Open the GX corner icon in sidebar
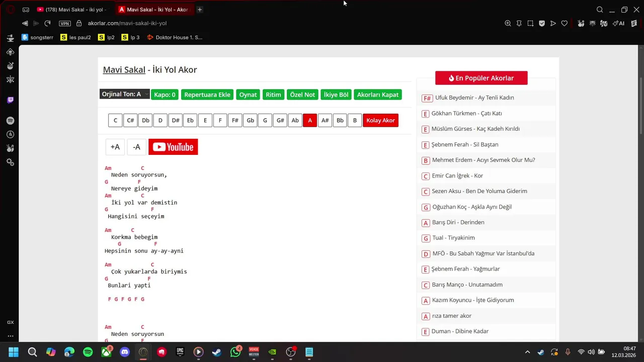Screen dimensions: 644x362 click(10, 322)
